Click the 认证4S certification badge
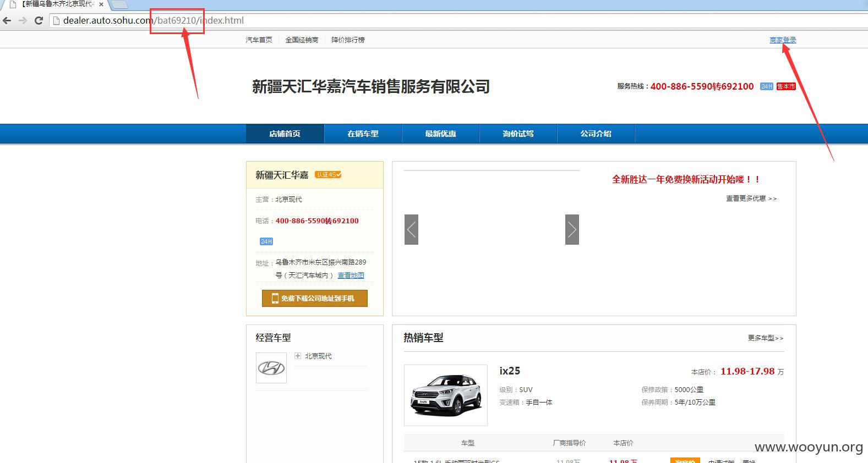Screen dimensions: 868x463 (x=328, y=175)
